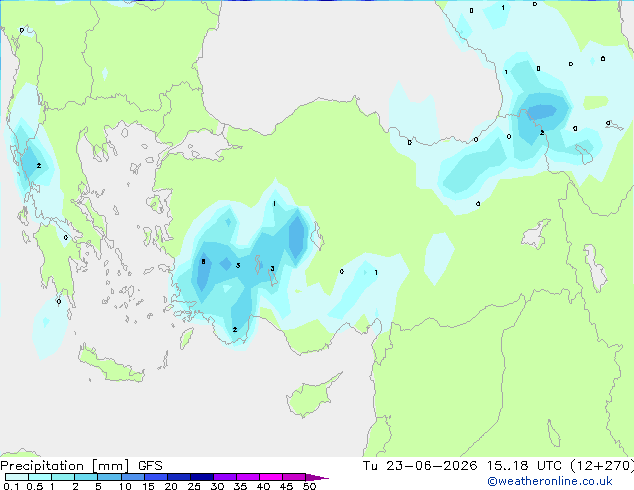
Task: Click the '20' legend scale label
Action: point(171,486)
